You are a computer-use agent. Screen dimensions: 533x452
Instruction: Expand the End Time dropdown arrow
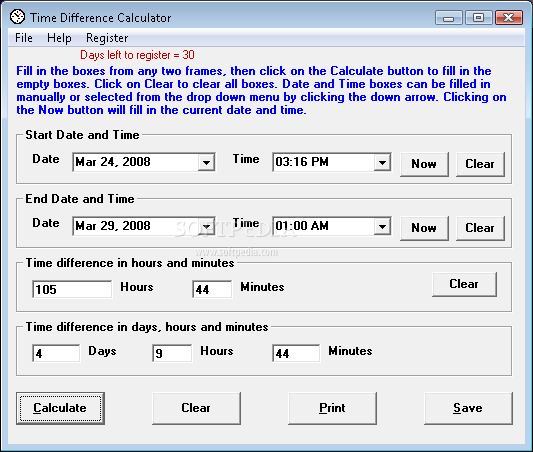click(382, 226)
